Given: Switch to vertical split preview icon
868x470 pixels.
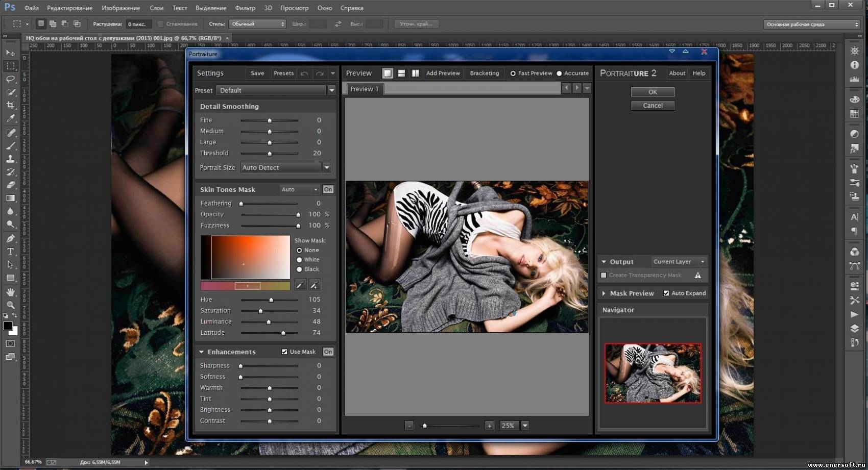Looking at the screenshot, I should click(416, 73).
